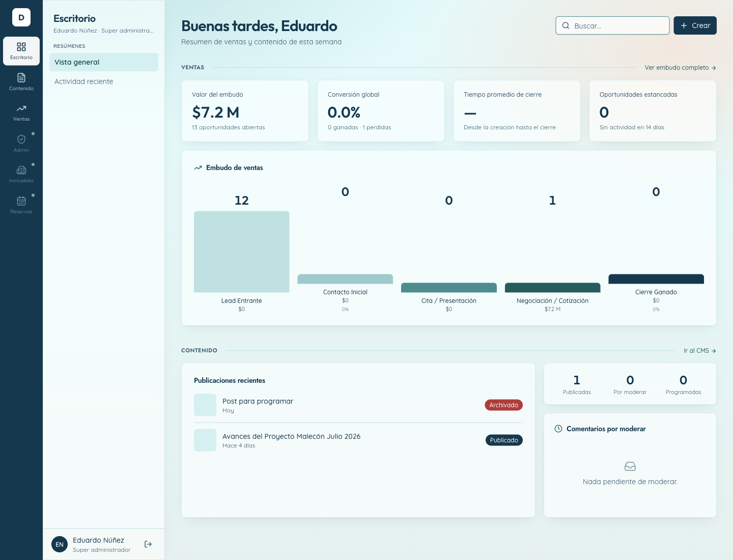This screenshot has width=733, height=560.
Task: Open the Oportunidades estancadas card
Action: [653, 110]
